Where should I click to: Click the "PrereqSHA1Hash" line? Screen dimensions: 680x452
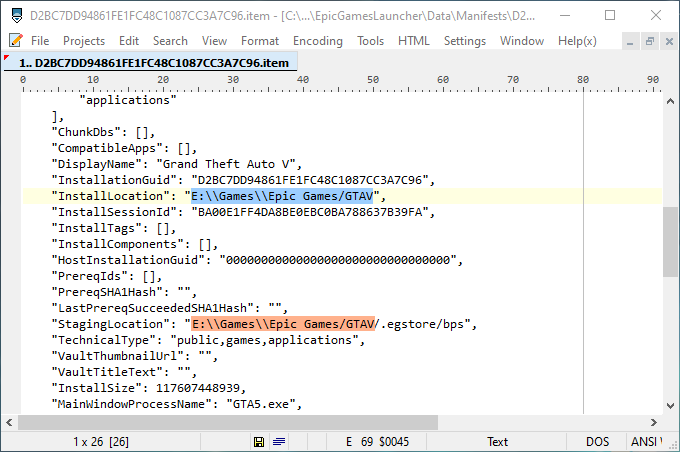124,292
